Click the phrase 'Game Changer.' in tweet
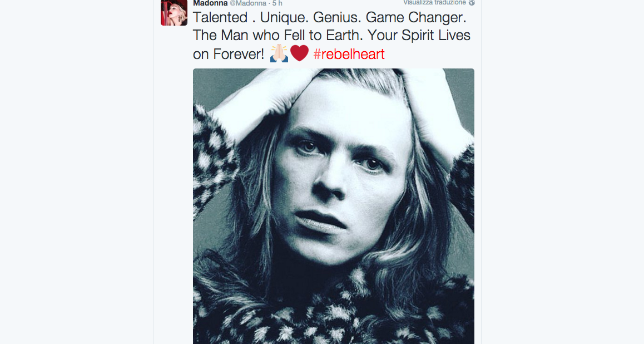The height and width of the screenshot is (344, 644). pos(416,18)
